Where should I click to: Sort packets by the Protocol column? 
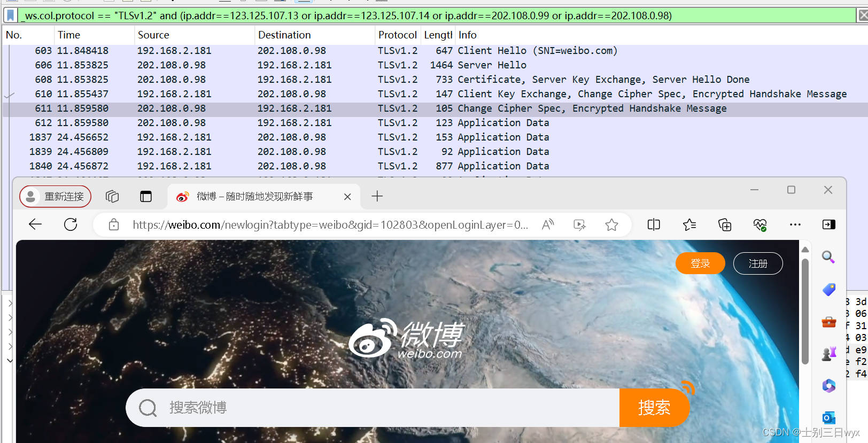point(398,35)
